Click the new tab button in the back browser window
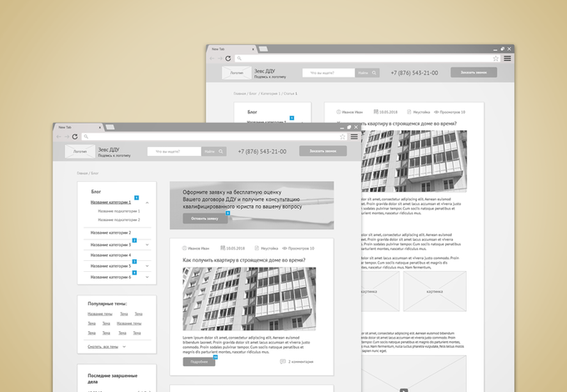The height and width of the screenshot is (392, 567). (263, 49)
